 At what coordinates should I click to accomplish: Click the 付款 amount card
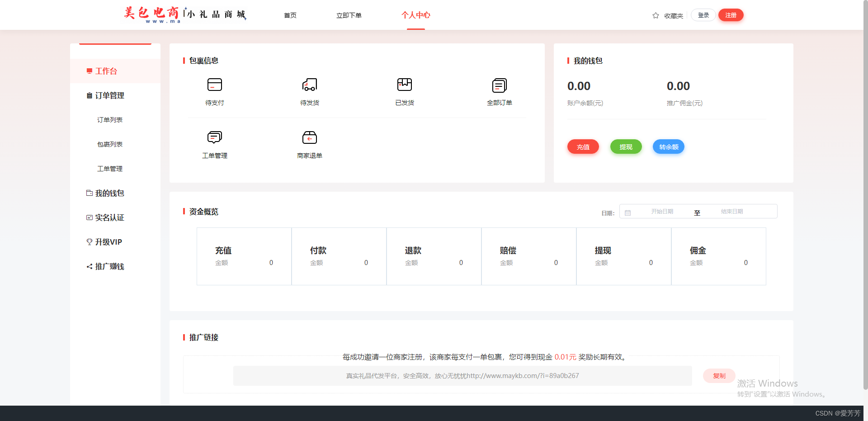coord(339,256)
